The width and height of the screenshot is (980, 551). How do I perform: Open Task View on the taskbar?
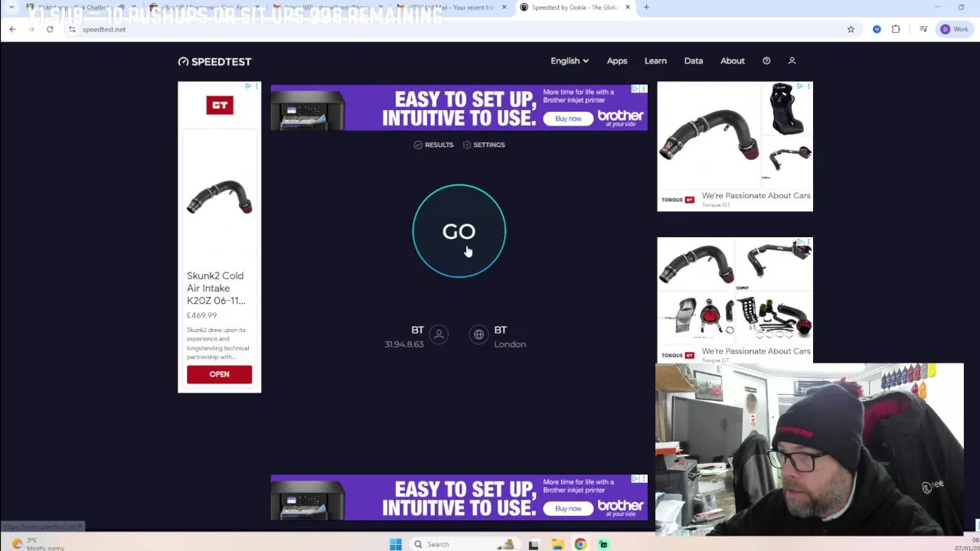pyautogui.click(x=534, y=544)
